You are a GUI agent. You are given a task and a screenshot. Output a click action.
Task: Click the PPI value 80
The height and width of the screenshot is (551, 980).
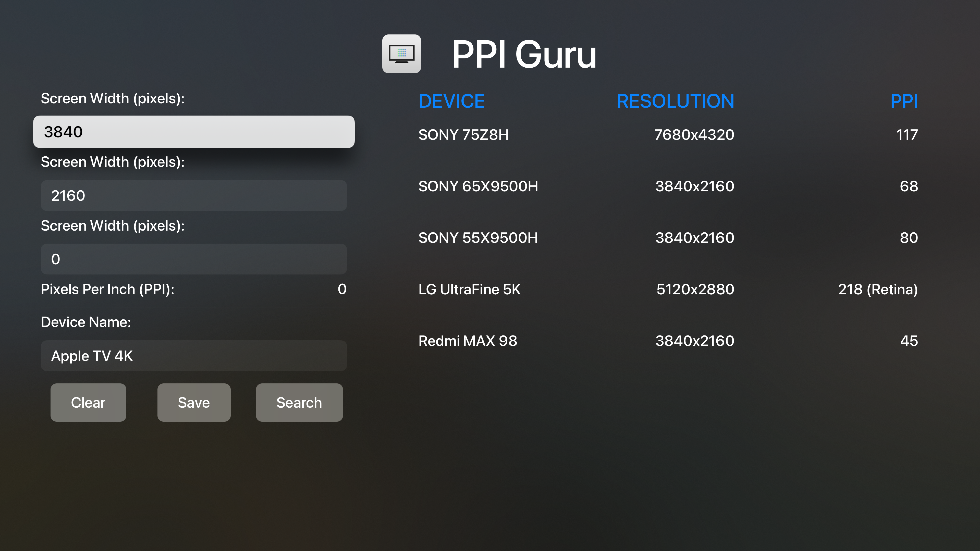909,238
